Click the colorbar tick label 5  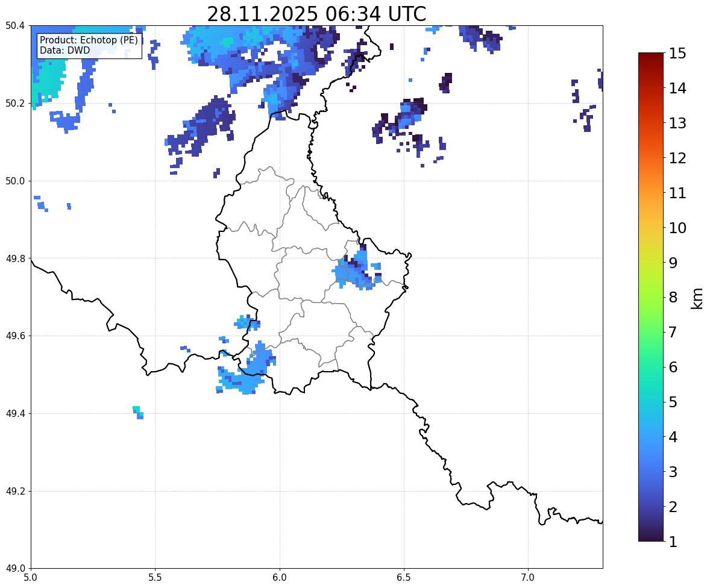coord(673,402)
